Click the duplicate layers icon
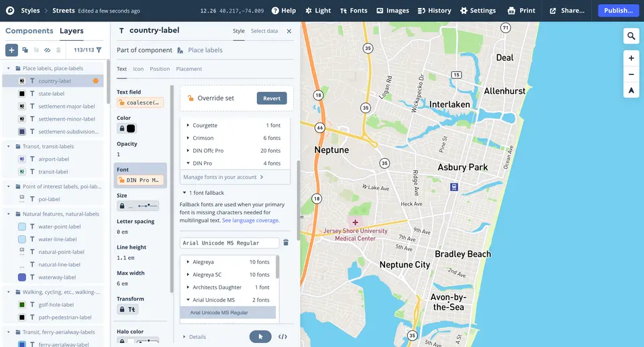Image resolution: width=644 pixels, height=347 pixels. pos(25,50)
